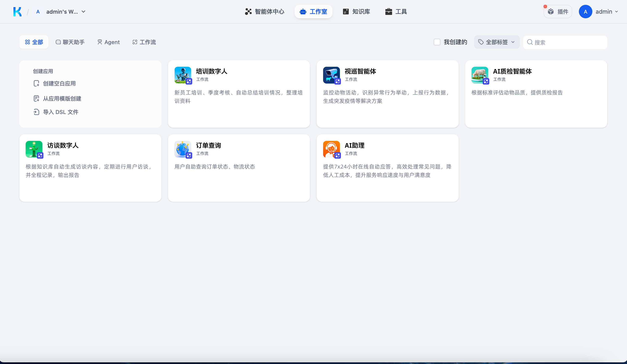Click the 培训数字人 robot app icon
Screen dimensions: 627x364
[183, 75]
